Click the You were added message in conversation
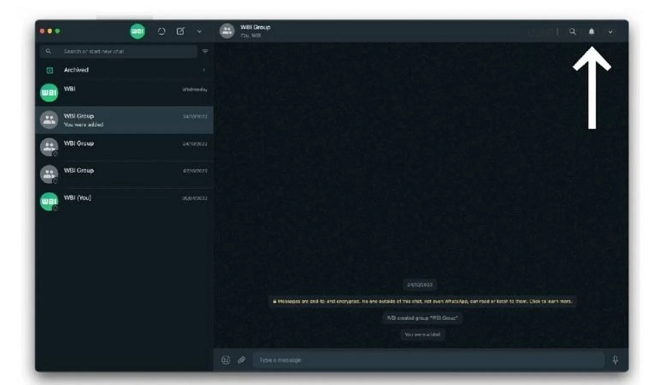 pos(422,334)
